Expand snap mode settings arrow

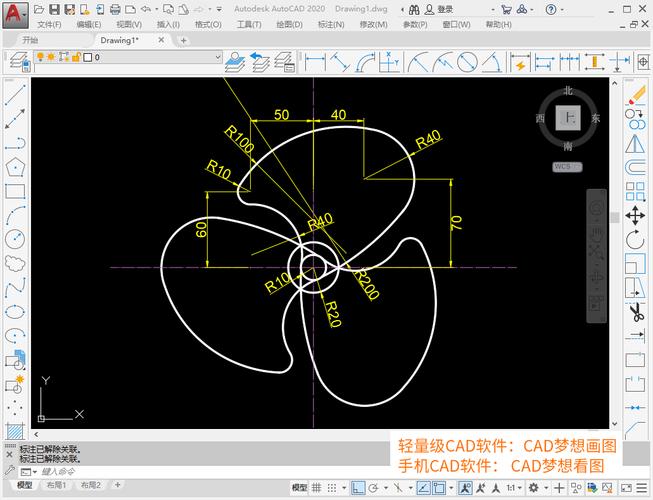click(x=344, y=488)
